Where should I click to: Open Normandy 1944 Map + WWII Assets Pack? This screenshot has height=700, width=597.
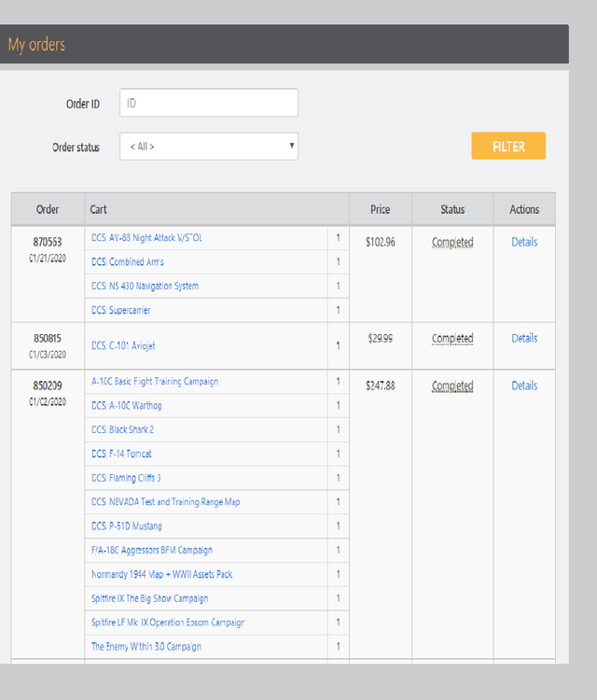click(x=162, y=574)
